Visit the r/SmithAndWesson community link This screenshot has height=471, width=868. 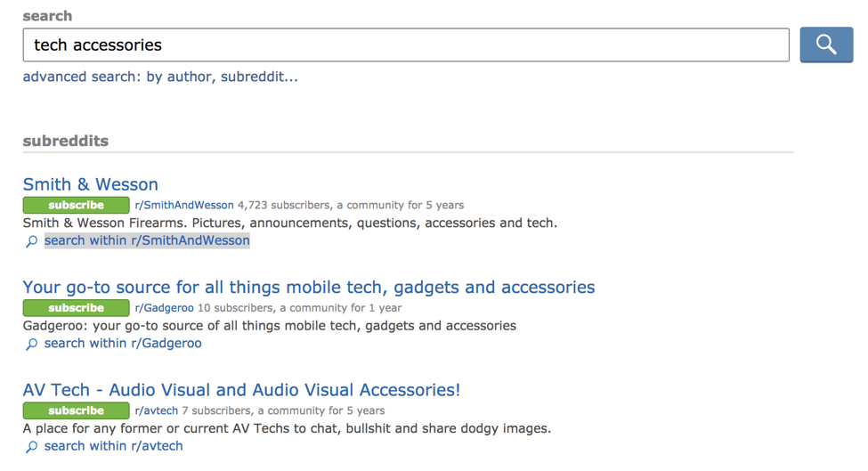(x=184, y=205)
